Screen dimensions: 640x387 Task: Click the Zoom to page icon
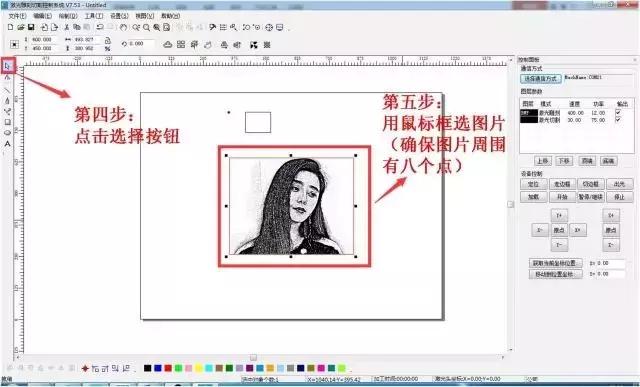coord(167,27)
